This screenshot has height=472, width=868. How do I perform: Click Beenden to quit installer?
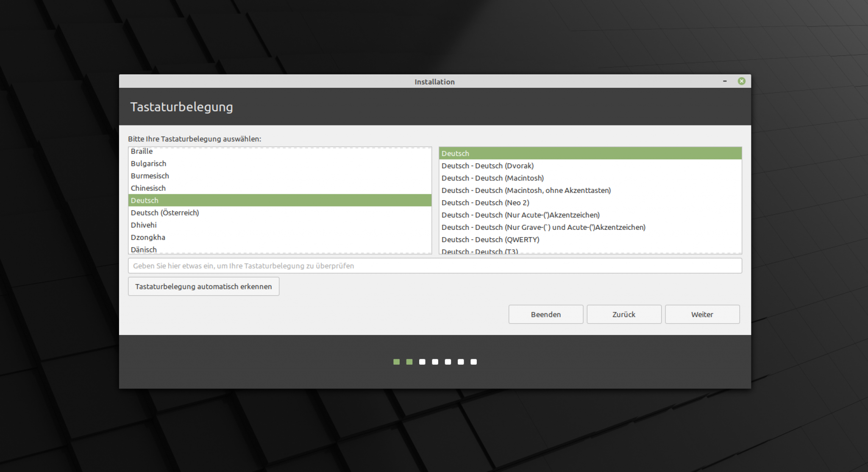(546, 314)
